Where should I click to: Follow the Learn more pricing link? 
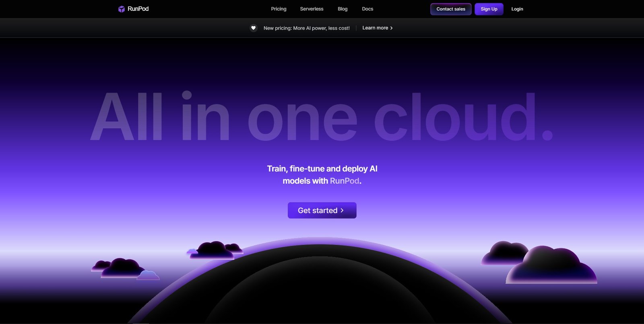[x=375, y=28]
